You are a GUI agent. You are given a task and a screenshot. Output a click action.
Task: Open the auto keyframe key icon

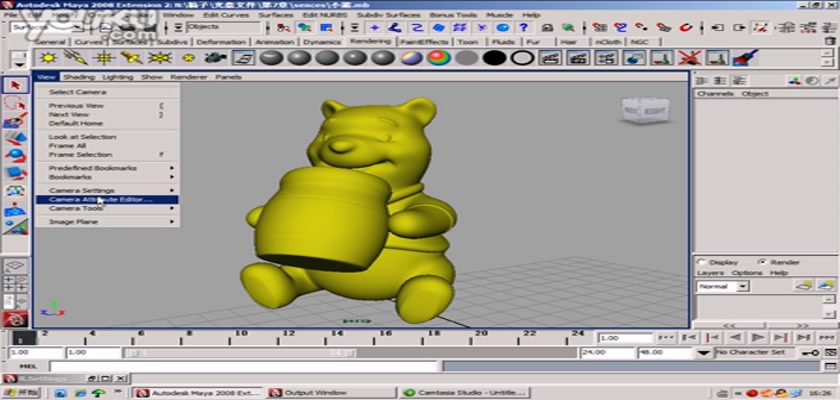tap(809, 352)
